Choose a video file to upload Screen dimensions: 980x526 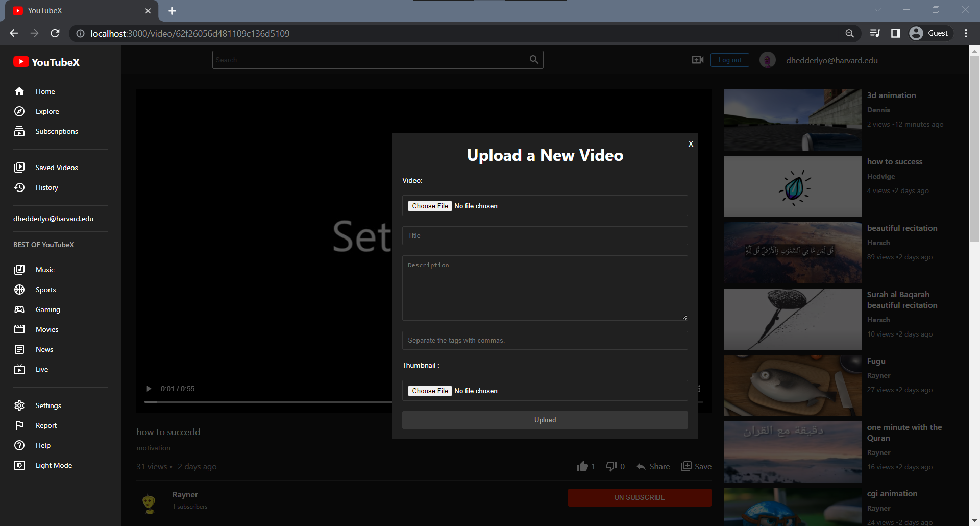[x=430, y=206]
